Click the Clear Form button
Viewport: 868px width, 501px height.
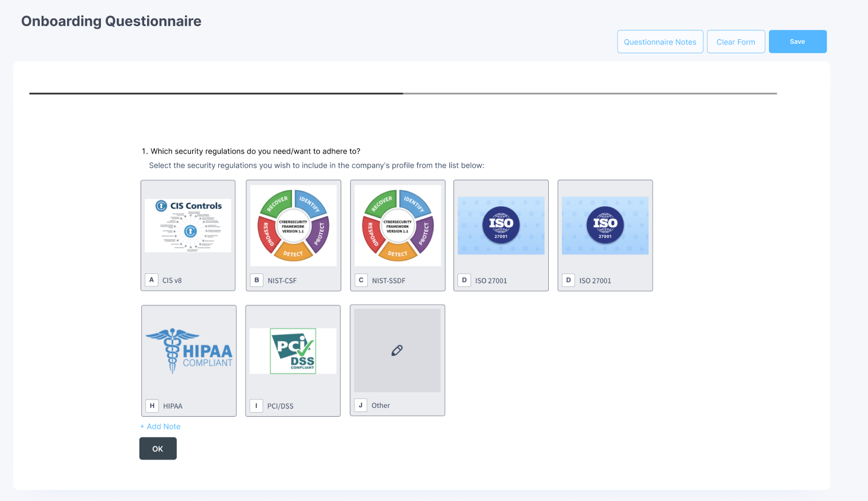(x=736, y=42)
